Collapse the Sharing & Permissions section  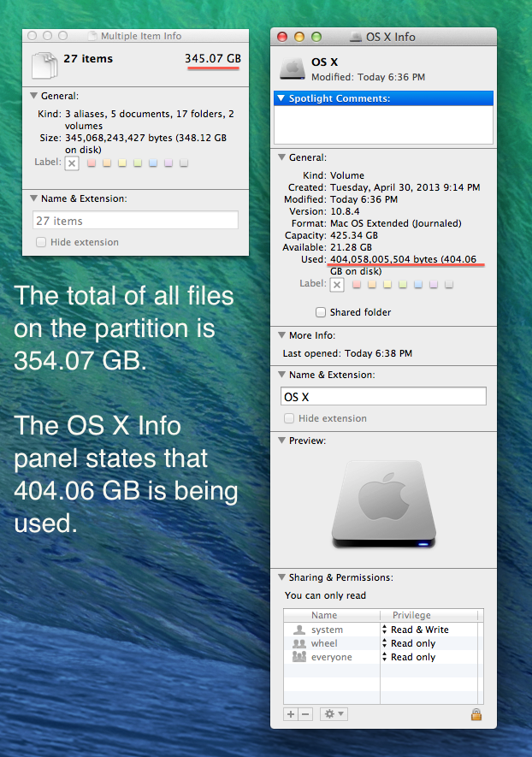[282, 577]
